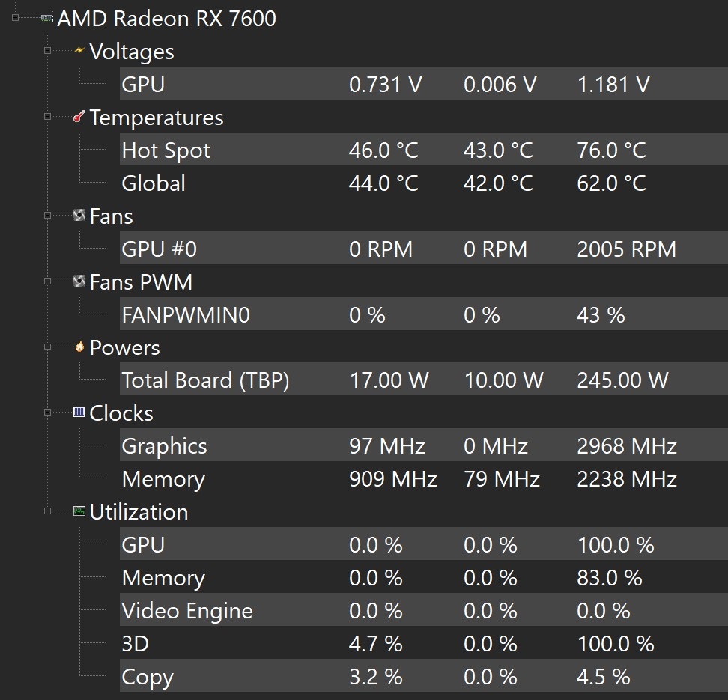Click the Utilization graph icon

[x=79, y=511]
